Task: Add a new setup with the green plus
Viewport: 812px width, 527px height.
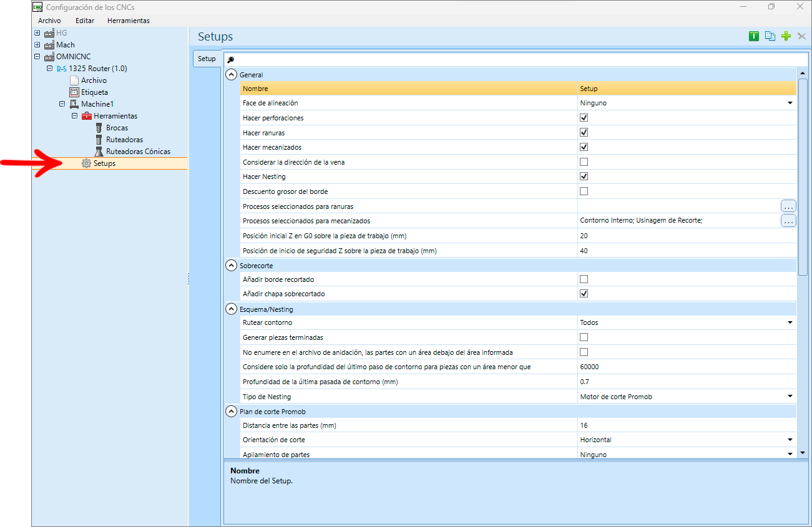Action: pos(786,37)
